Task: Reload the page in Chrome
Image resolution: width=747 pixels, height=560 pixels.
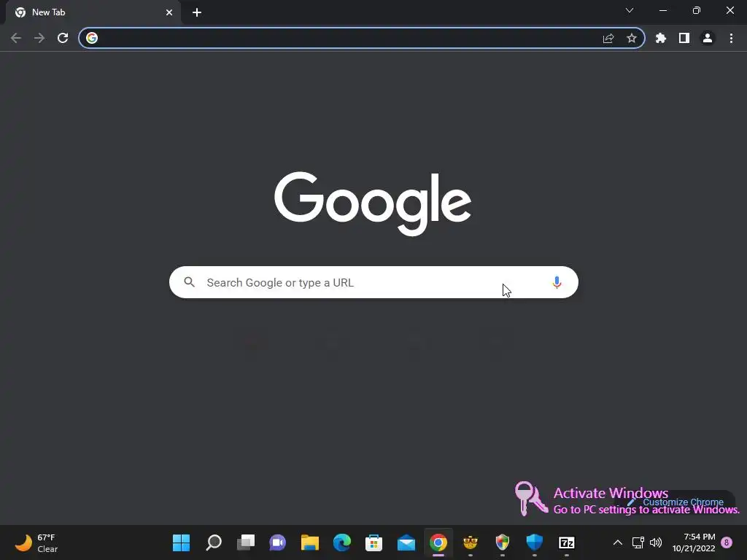Action: pos(63,38)
